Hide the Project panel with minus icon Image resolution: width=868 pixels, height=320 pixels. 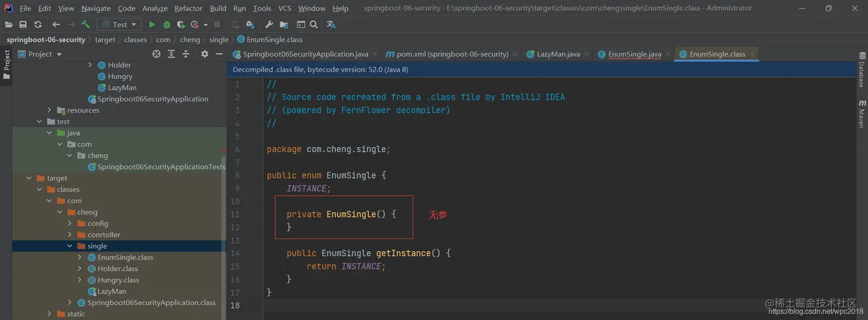click(x=219, y=54)
